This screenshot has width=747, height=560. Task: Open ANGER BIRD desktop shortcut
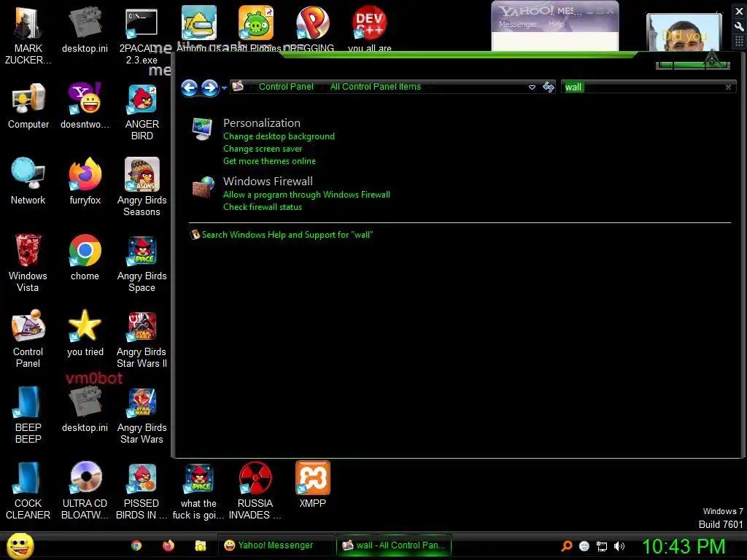[142, 112]
